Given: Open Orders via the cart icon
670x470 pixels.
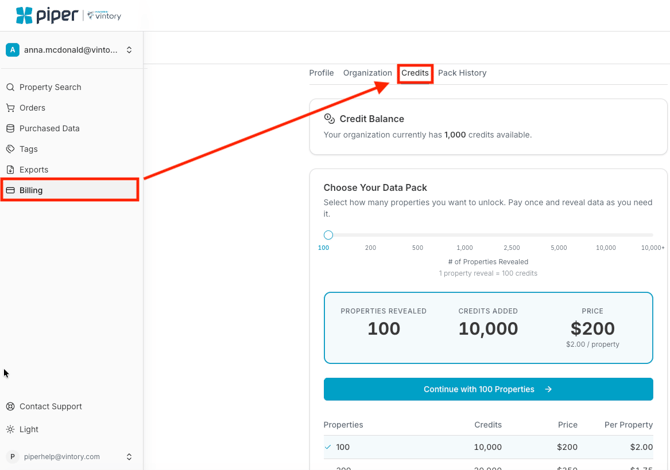Looking at the screenshot, I should [x=11, y=108].
